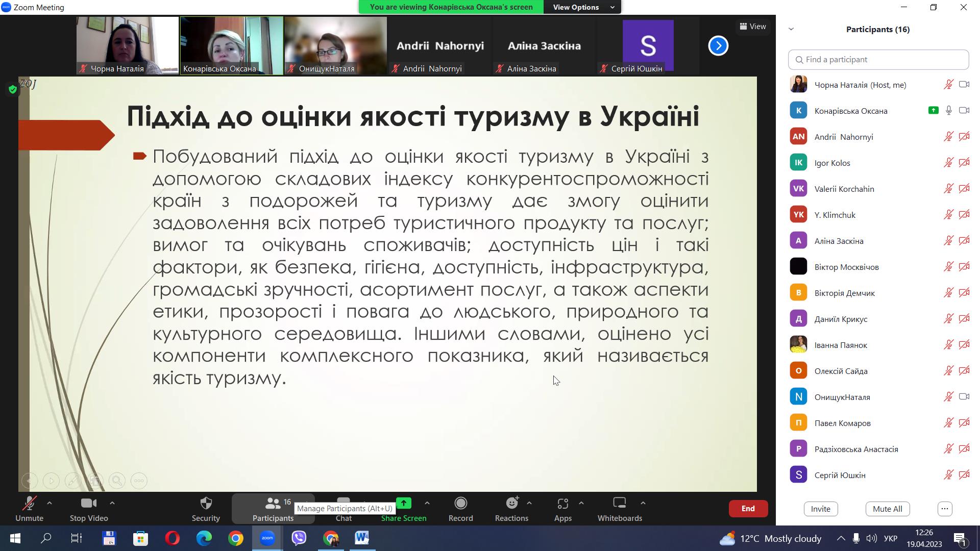The width and height of the screenshot is (980, 551).
Task: Open Viber from the taskbar
Action: coord(299,538)
